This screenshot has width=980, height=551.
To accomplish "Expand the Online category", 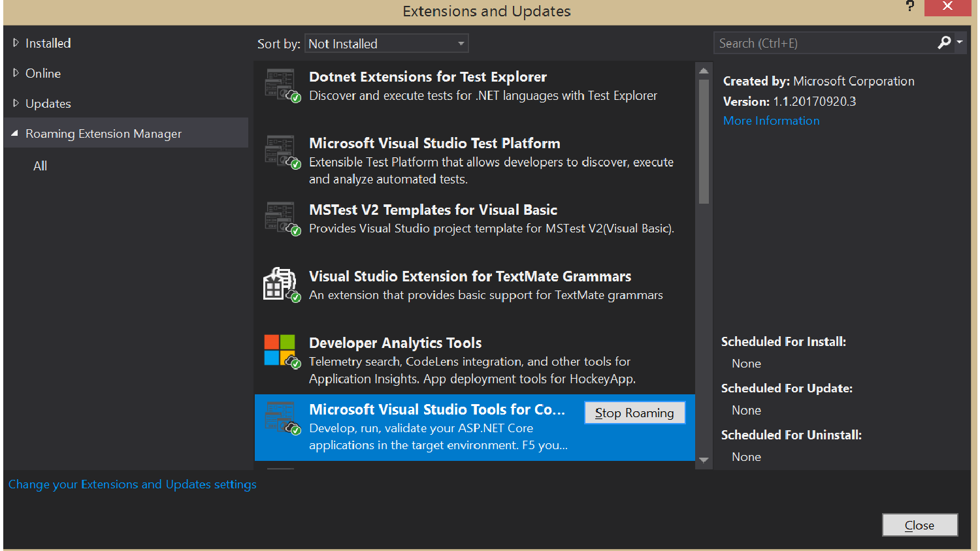I will 16,73.
